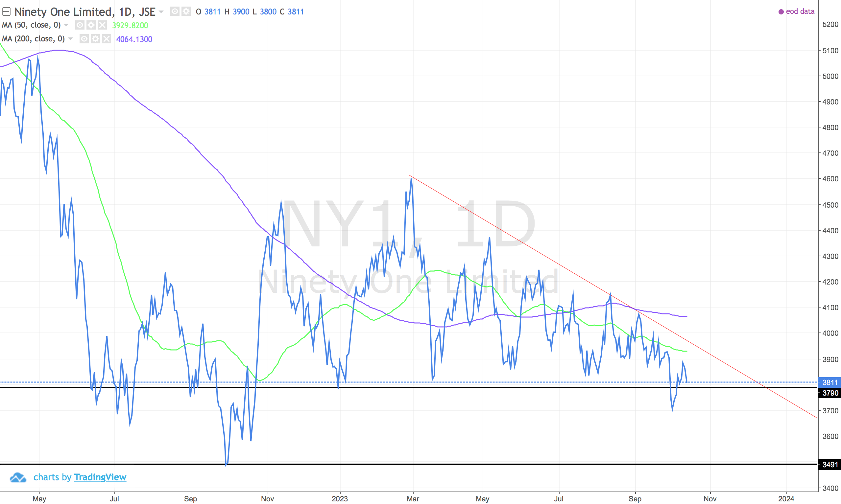The height and width of the screenshot is (504, 841).
Task: Click the 4000 price axis label
Action: pyautogui.click(x=830, y=333)
